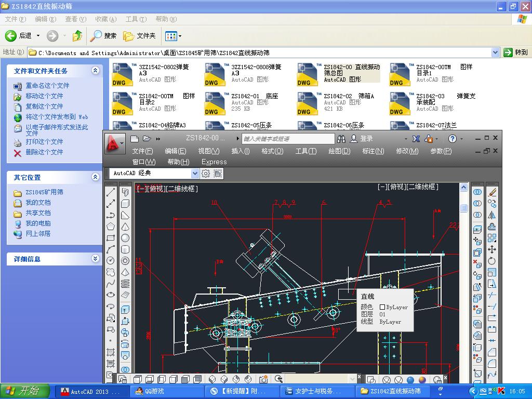The width and height of the screenshot is (532, 399).
Task: Click the AutoCAD application menu button
Action: (x=114, y=143)
